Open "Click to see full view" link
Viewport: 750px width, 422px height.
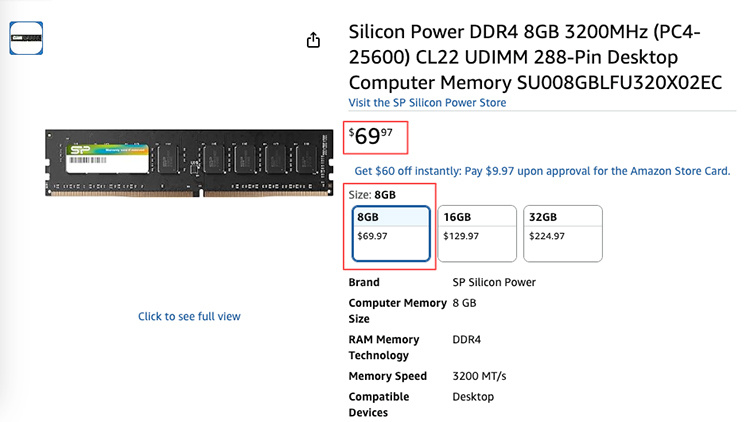pos(189,316)
